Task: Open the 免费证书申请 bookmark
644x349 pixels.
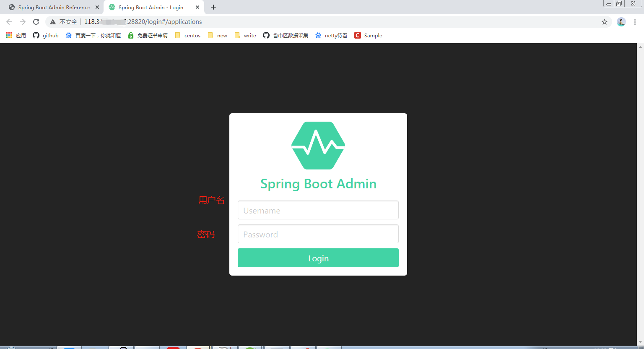Action: (148, 36)
